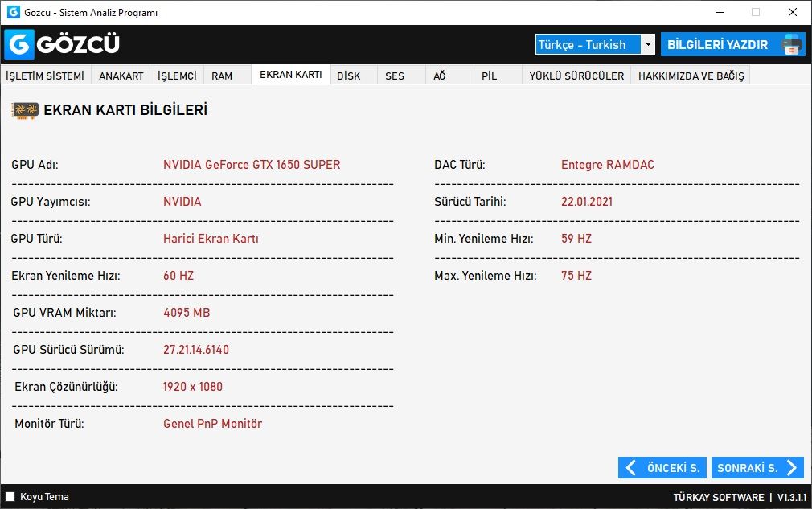Click the ÖNCEKİ S. button
Screen dimensions: 812x509
tap(662, 467)
